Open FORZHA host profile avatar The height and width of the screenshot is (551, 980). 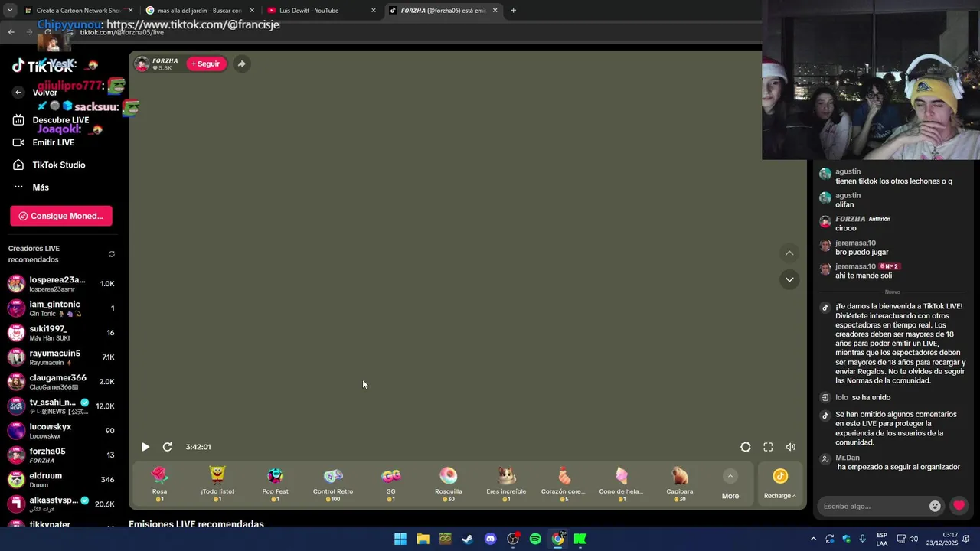pyautogui.click(x=142, y=64)
